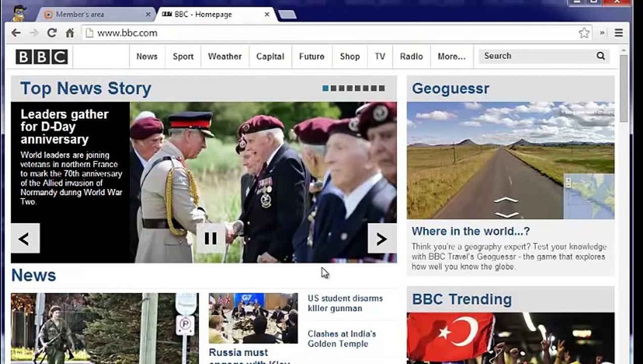This screenshot has height=364, width=643.
Task: Click the page vertical scrollbar thumb
Action: click(x=624, y=88)
